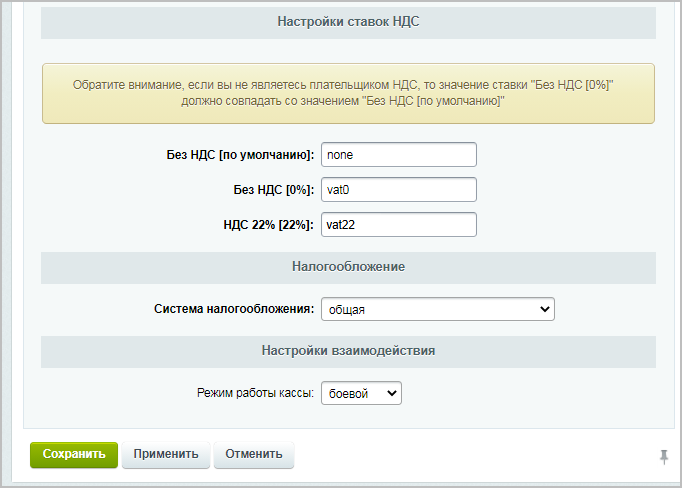Image resolution: width=682 pixels, height=488 pixels.
Task: Click the arrow of the боевой select box
Action: [x=391, y=394]
